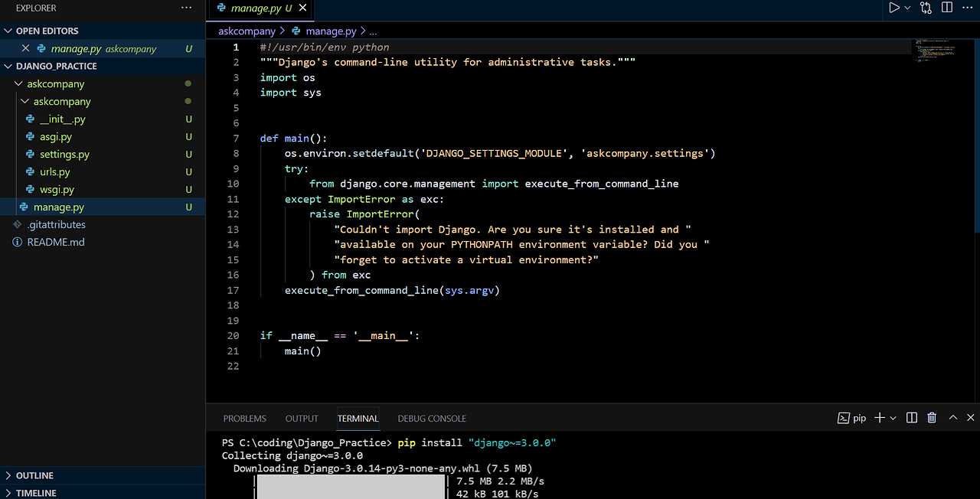Viewport: 980px width, 499px height.
Task: Switch to the DEBUG CONSOLE tab
Action: coord(432,419)
